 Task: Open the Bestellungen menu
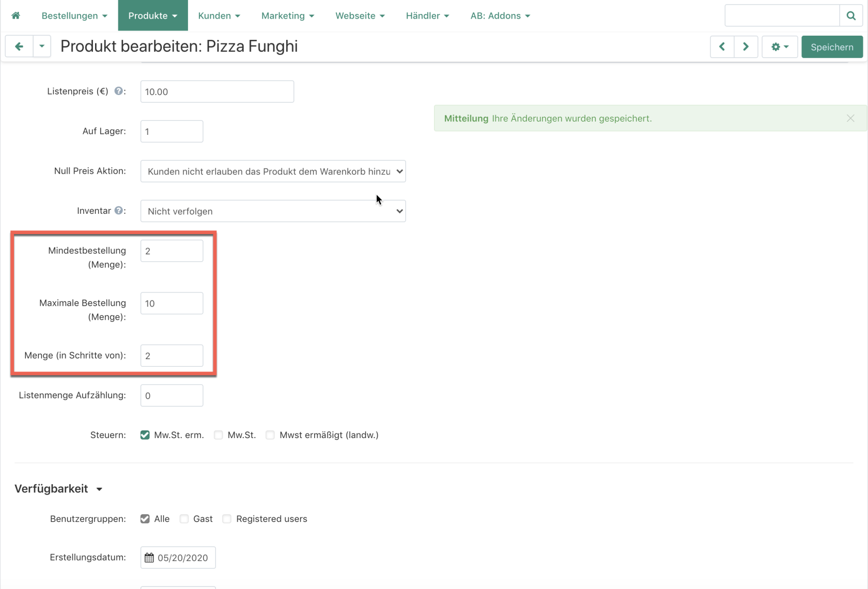[x=74, y=16]
